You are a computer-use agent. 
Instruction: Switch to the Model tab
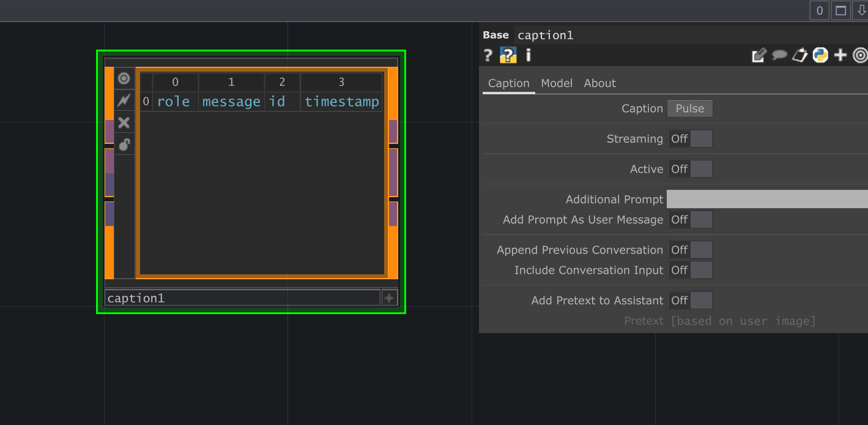pos(557,83)
